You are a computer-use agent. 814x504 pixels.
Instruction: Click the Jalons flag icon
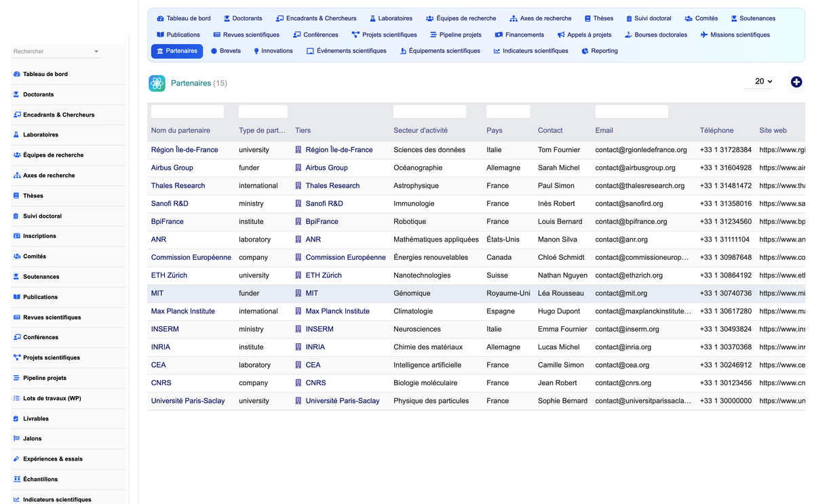click(17, 439)
